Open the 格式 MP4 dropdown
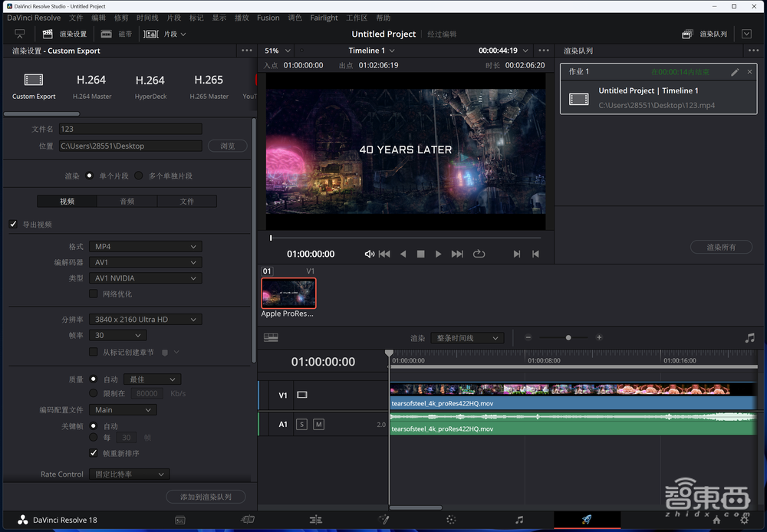 tap(145, 247)
